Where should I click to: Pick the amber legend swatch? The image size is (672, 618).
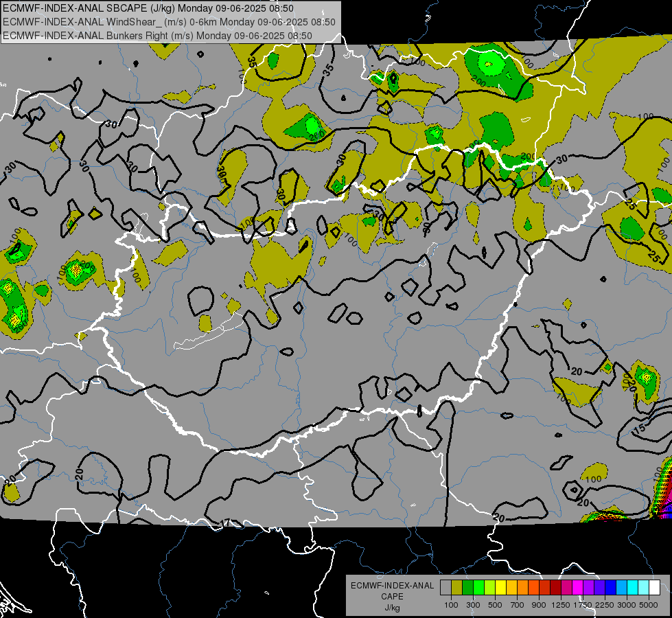coord(511,587)
